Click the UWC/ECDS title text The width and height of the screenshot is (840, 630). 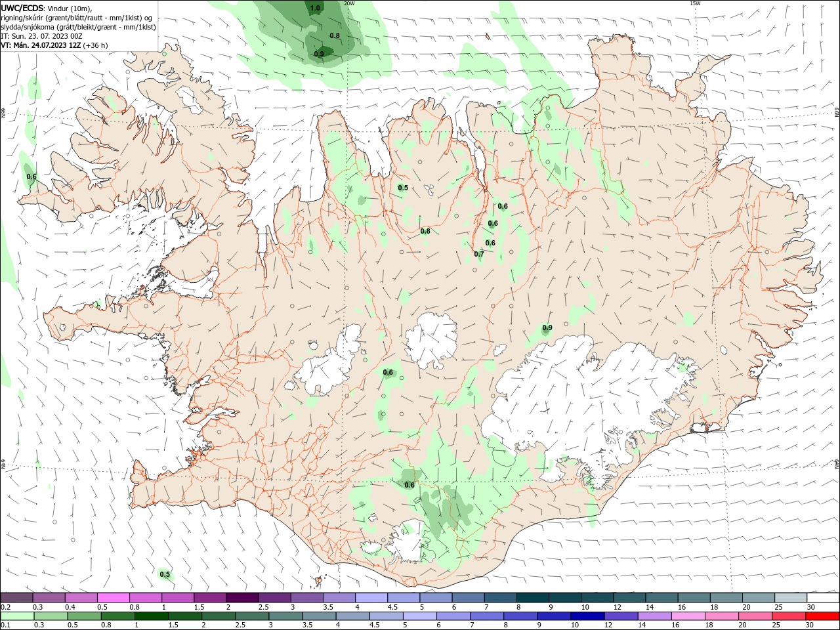coord(22,8)
